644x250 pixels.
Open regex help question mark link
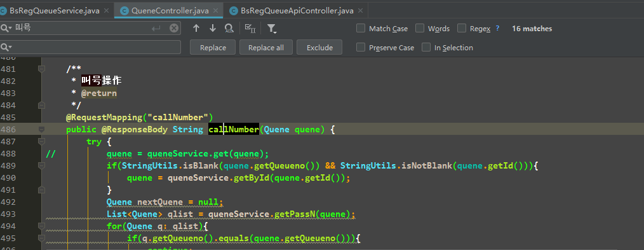497,28
